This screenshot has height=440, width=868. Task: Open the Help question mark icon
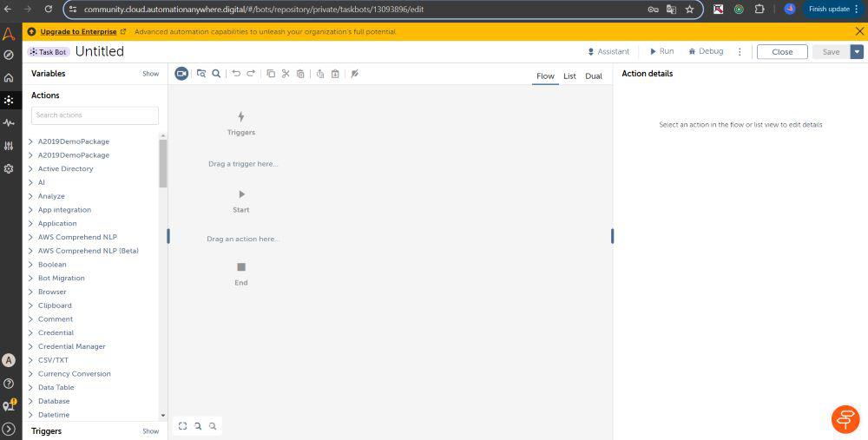coord(9,384)
